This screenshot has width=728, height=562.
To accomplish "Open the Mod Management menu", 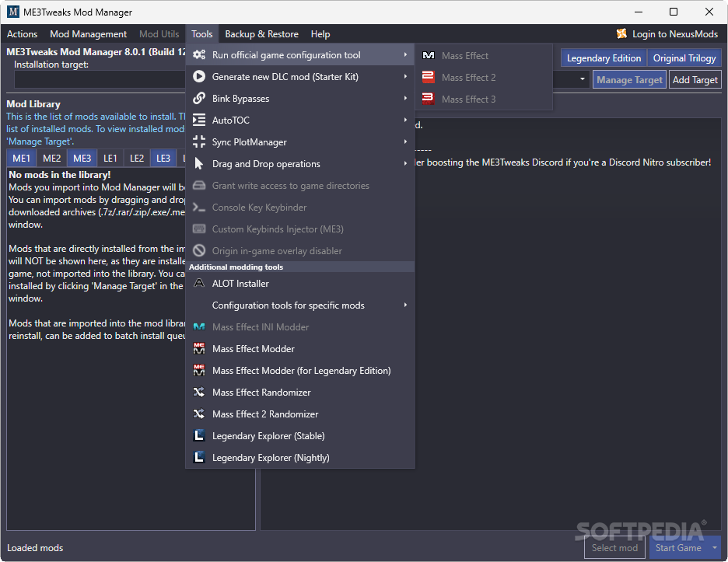I will pos(88,34).
